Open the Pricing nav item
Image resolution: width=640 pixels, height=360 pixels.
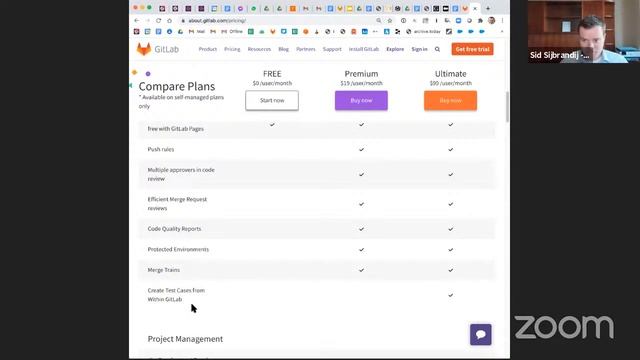232,49
